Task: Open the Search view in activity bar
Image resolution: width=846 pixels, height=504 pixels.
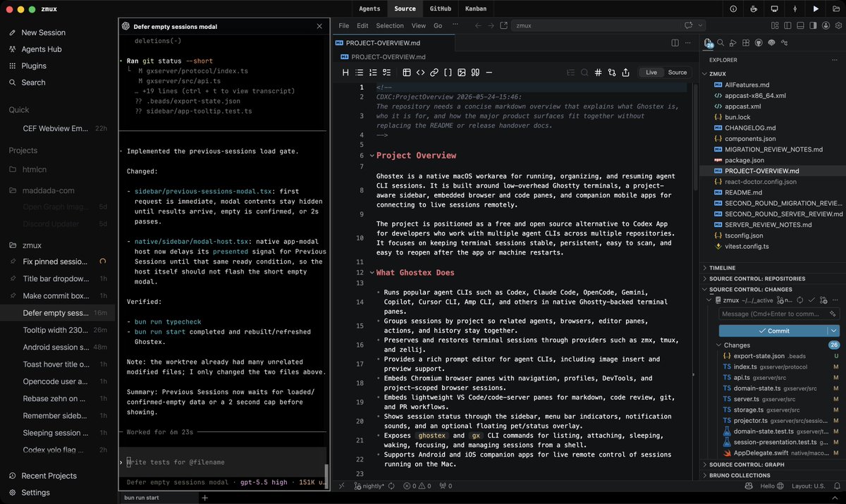Action: 721,42
